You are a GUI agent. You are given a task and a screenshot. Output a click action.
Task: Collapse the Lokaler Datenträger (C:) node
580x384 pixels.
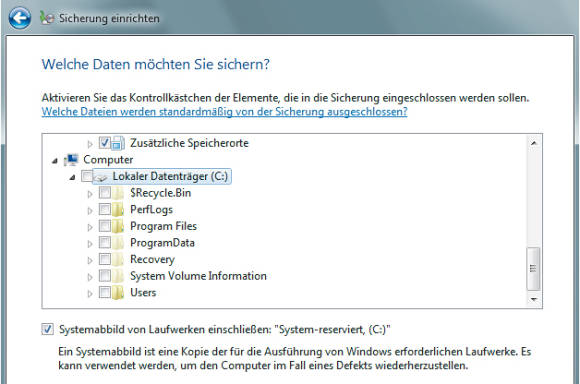click(72, 178)
